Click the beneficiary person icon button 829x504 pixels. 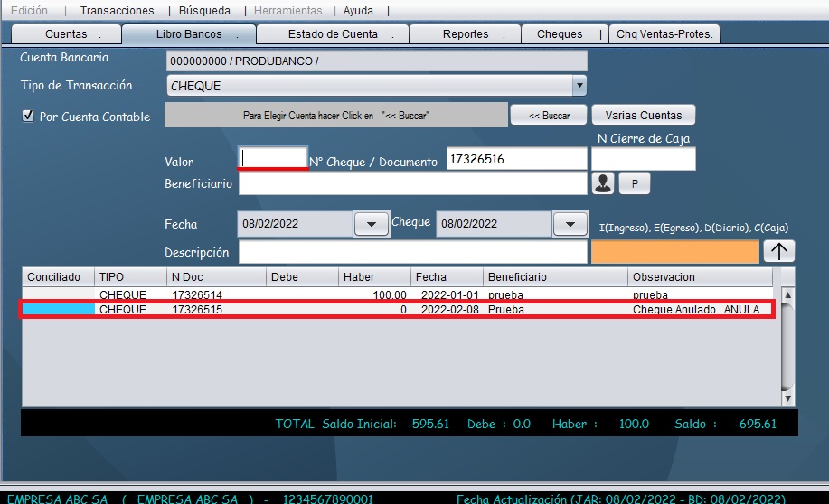pos(603,183)
